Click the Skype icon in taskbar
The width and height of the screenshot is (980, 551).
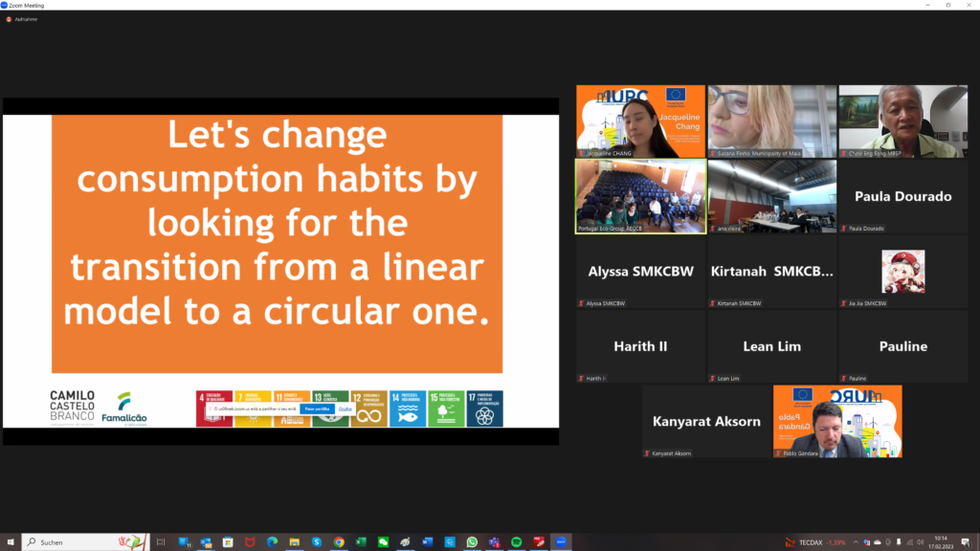pos(317,541)
